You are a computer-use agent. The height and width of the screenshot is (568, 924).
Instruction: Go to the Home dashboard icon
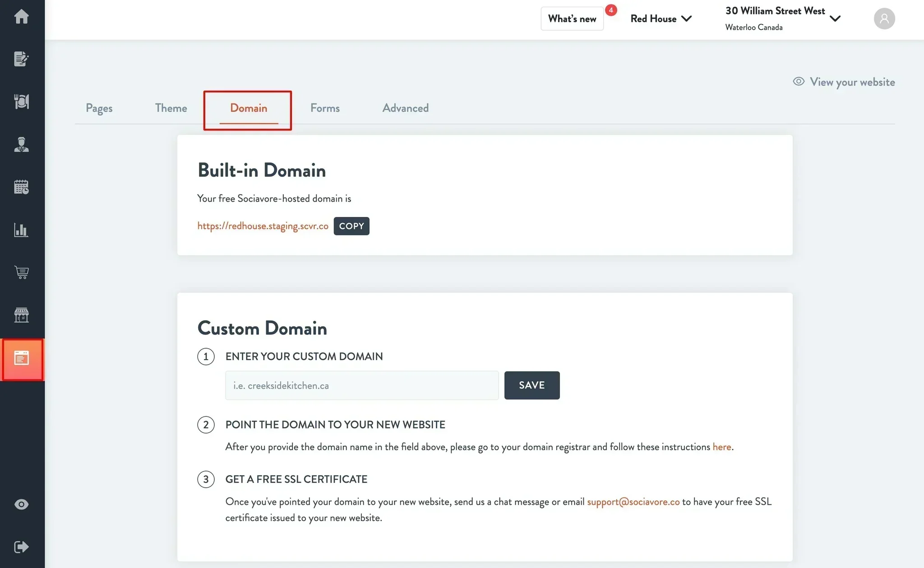22,17
